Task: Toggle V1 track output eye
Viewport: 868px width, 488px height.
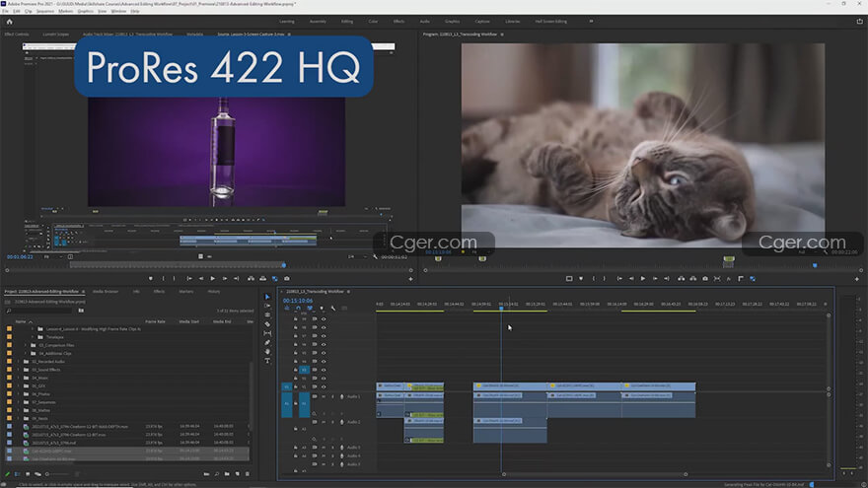Action: [324, 386]
